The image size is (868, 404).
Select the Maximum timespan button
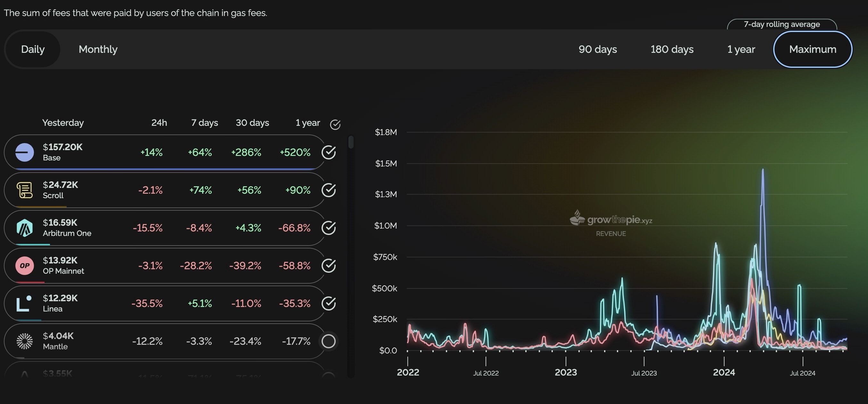click(x=812, y=50)
